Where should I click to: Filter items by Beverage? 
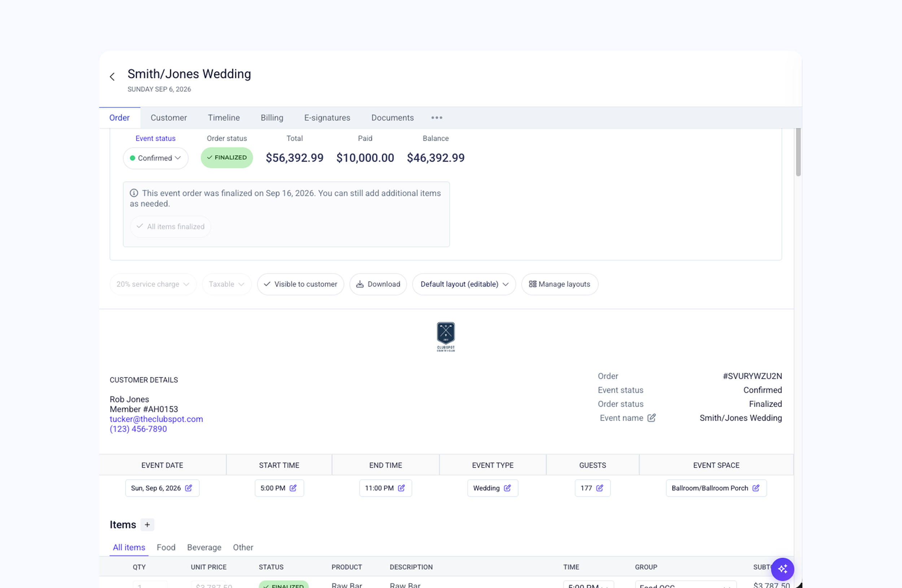coord(204,548)
